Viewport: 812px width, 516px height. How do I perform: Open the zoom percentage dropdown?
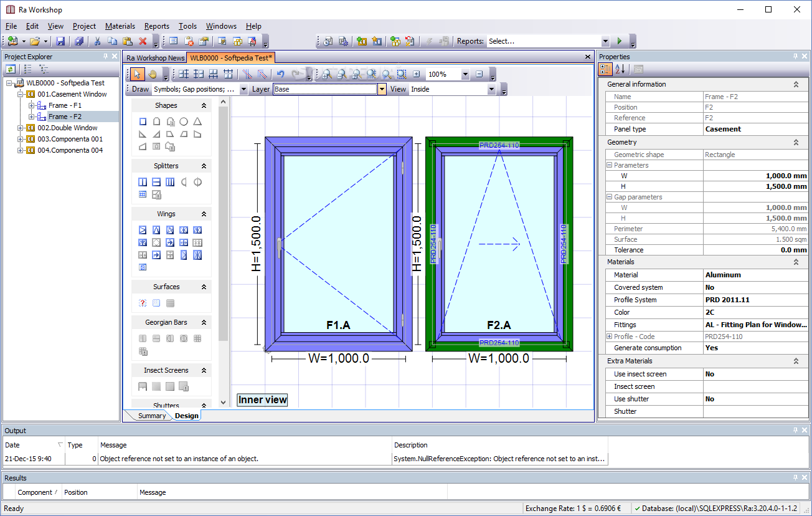click(x=465, y=74)
